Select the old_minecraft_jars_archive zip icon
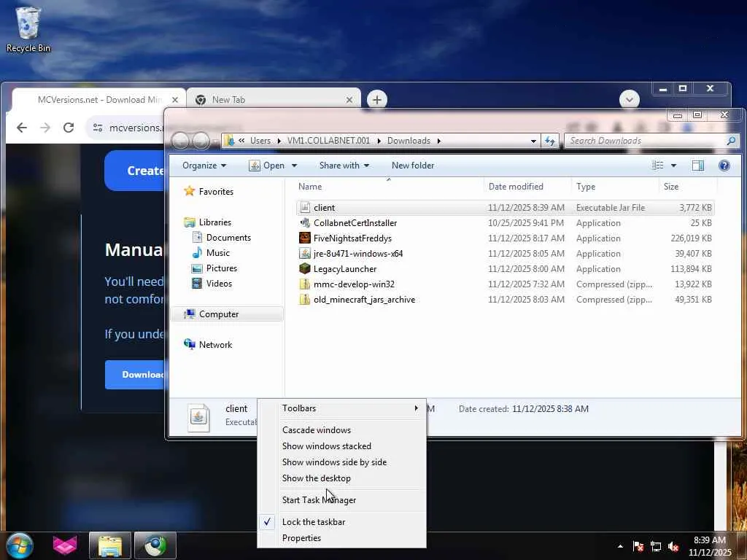This screenshot has height=560, width=747. pos(305,300)
